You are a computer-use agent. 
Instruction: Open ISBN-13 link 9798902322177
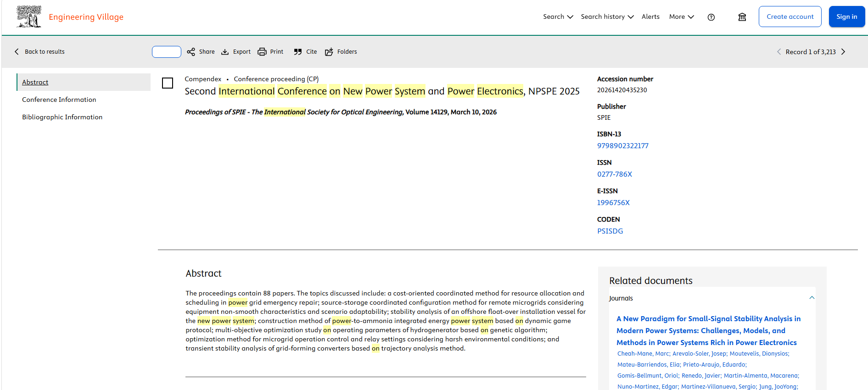pos(623,146)
